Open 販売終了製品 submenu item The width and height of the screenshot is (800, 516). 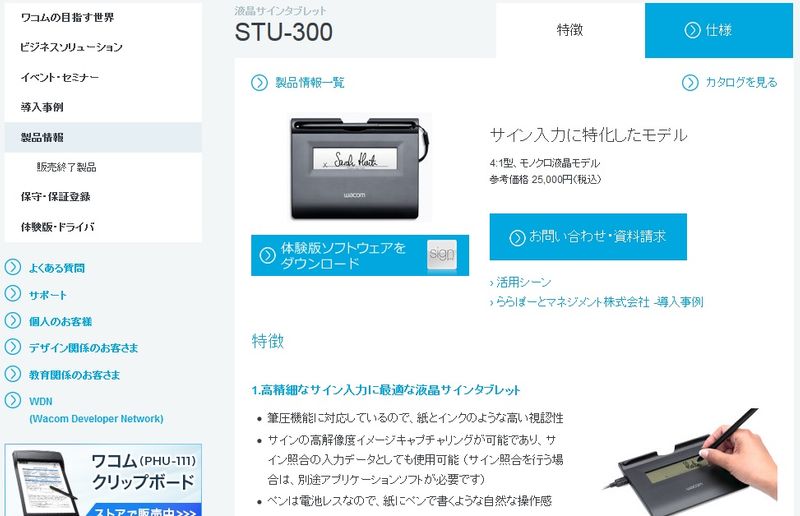pyautogui.click(x=66, y=167)
